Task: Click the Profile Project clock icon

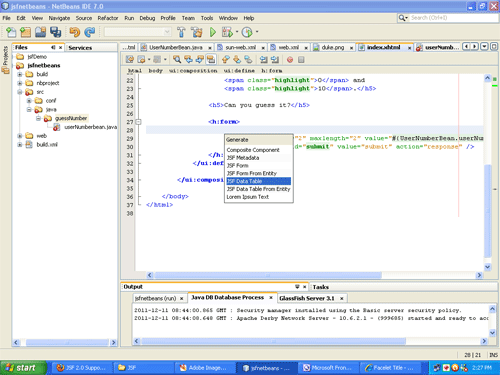Action: coord(247,32)
